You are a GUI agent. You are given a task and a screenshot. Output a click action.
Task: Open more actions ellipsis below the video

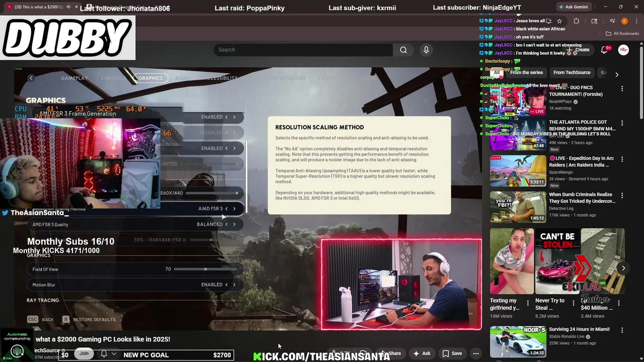pos(475,353)
